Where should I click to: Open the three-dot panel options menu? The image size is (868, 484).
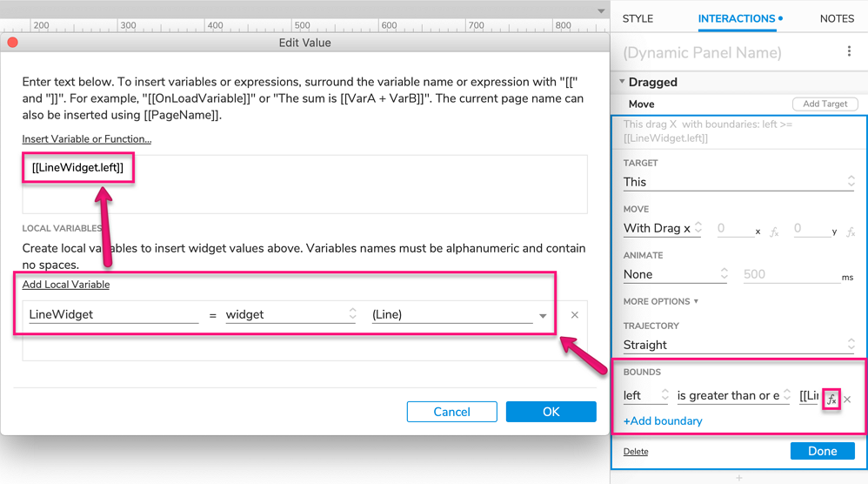pyautogui.click(x=849, y=52)
